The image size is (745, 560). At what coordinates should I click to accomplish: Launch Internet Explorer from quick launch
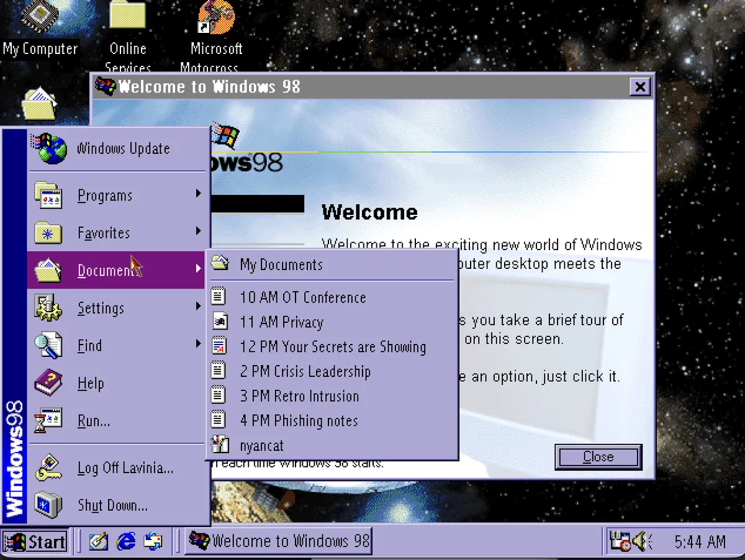(x=125, y=541)
